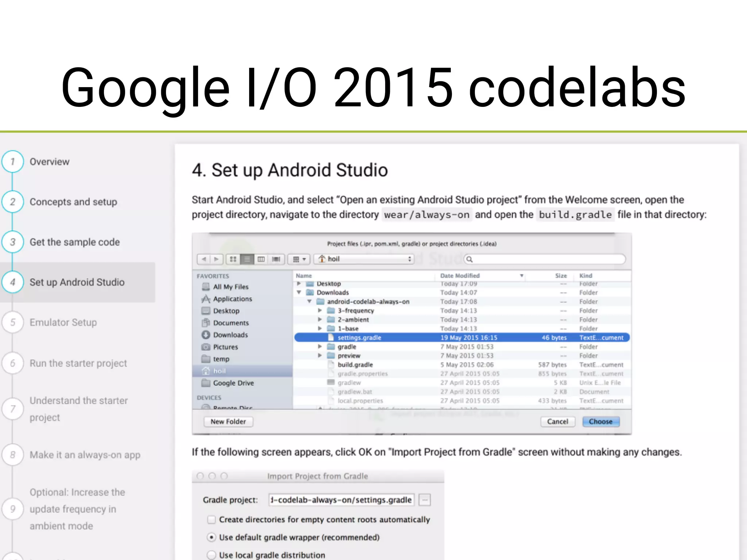This screenshot has height=560, width=747.
Task: Collapse the Downloads folder
Action: 299,292
